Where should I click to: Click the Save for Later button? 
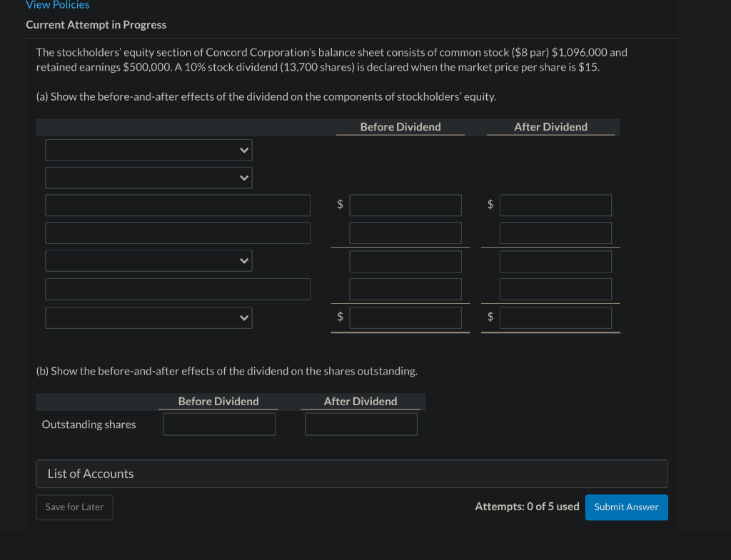(x=74, y=506)
